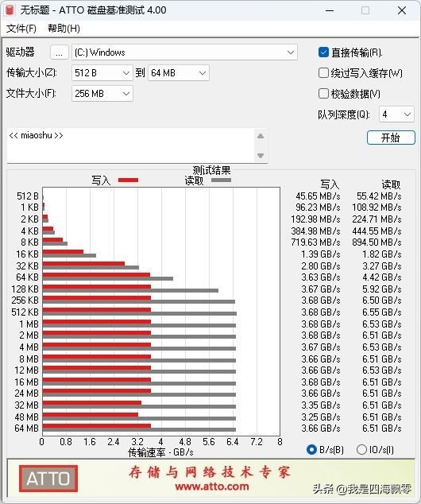Click the 5.92 GB/s read value

coord(382,289)
